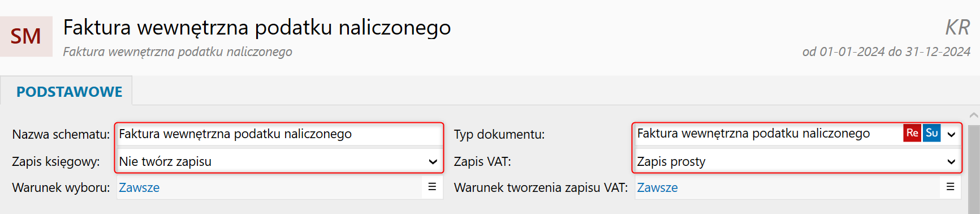Click into the Nazwa schematu text field

coord(279,134)
